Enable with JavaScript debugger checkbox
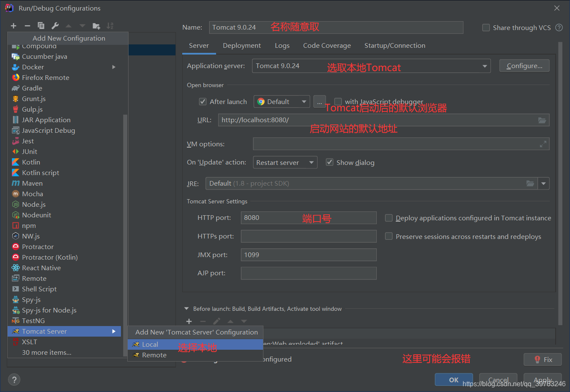Image resolution: width=570 pixels, height=392 pixels. (x=338, y=101)
